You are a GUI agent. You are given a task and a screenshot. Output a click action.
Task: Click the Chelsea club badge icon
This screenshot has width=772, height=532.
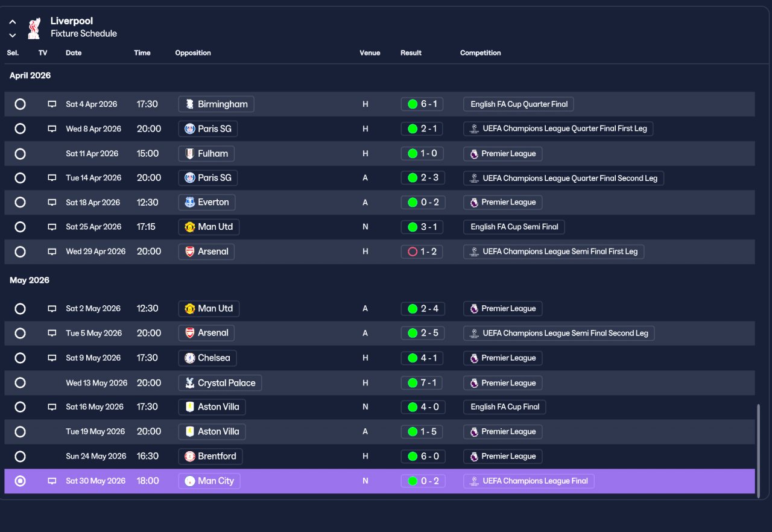coord(190,358)
